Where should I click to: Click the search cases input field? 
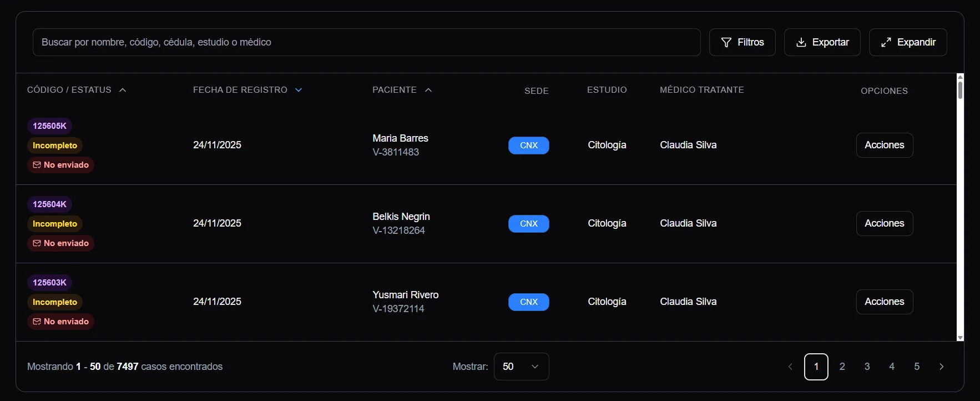pos(366,42)
